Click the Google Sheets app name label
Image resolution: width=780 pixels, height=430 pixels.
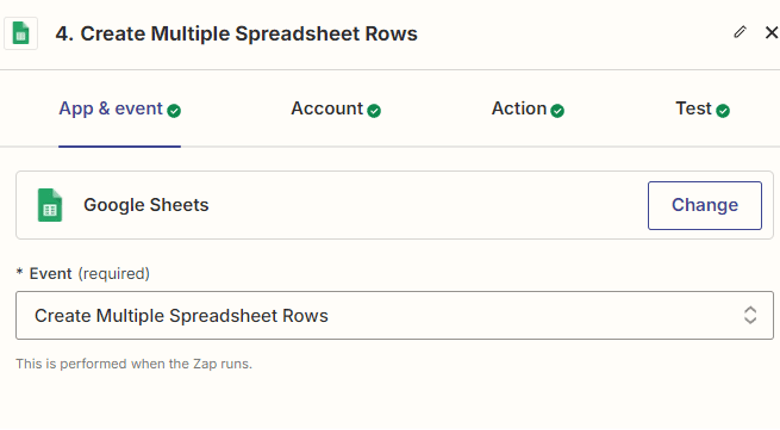(146, 205)
